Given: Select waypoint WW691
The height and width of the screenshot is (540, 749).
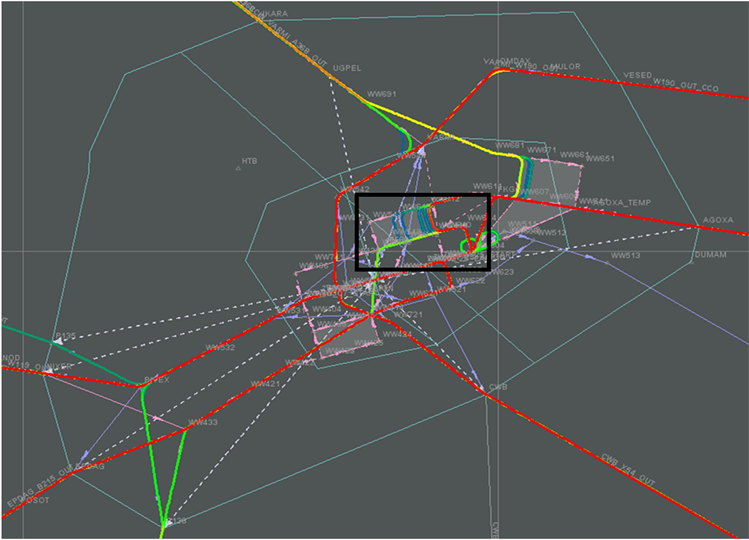Looking at the screenshot, I should coord(382,95).
